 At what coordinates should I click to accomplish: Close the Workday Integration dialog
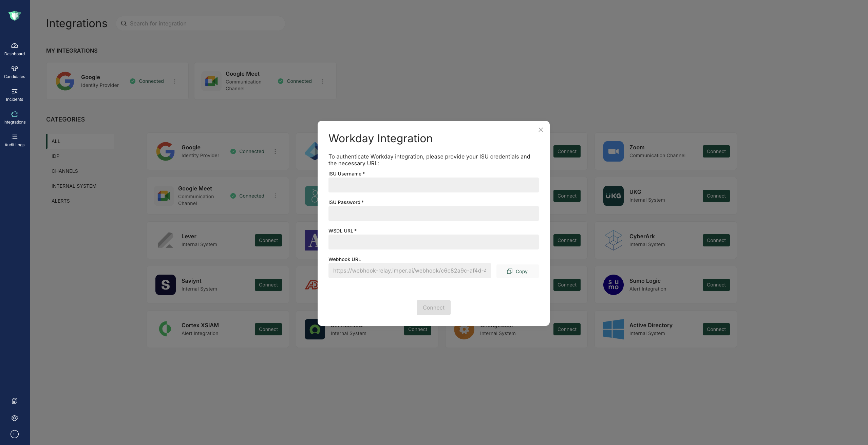point(541,130)
